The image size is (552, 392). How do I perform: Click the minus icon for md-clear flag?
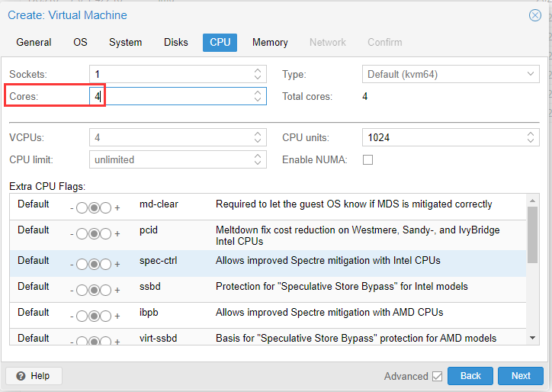(x=72, y=207)
